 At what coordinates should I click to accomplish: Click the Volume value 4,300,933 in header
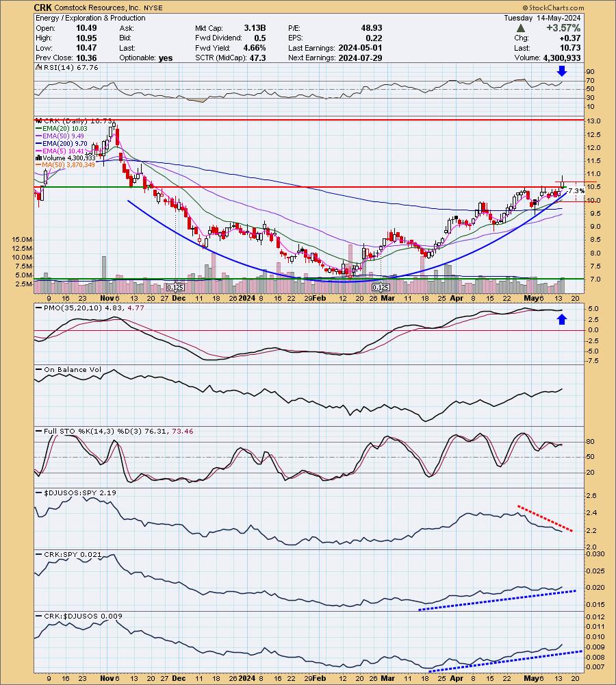click(x=562, y=58)
